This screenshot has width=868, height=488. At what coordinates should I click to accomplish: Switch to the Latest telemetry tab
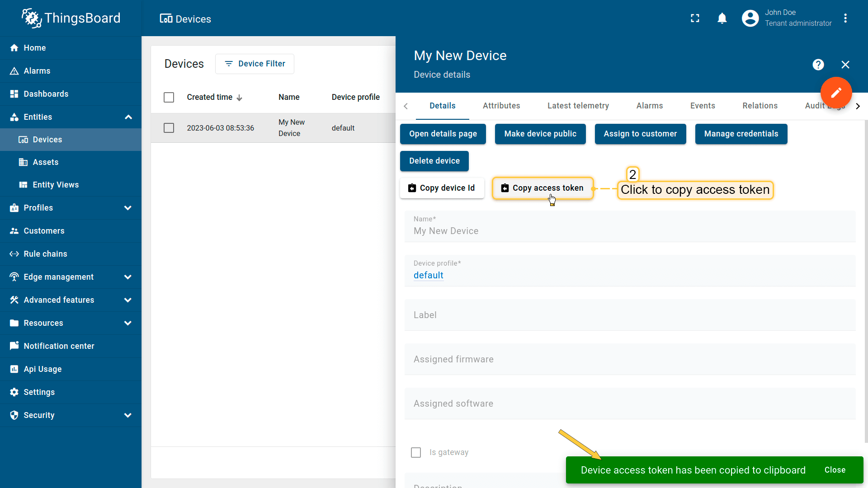[578, 106]
